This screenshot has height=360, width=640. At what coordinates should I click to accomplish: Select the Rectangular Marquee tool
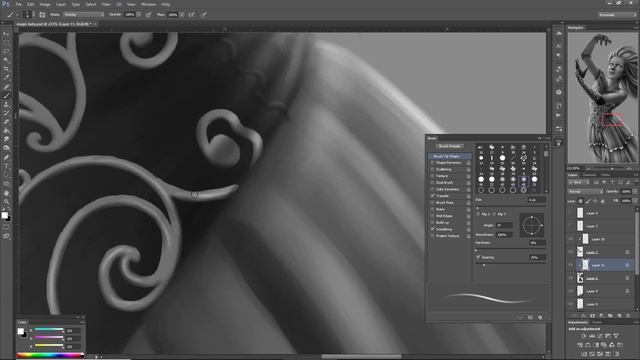(x=6, y=42)
